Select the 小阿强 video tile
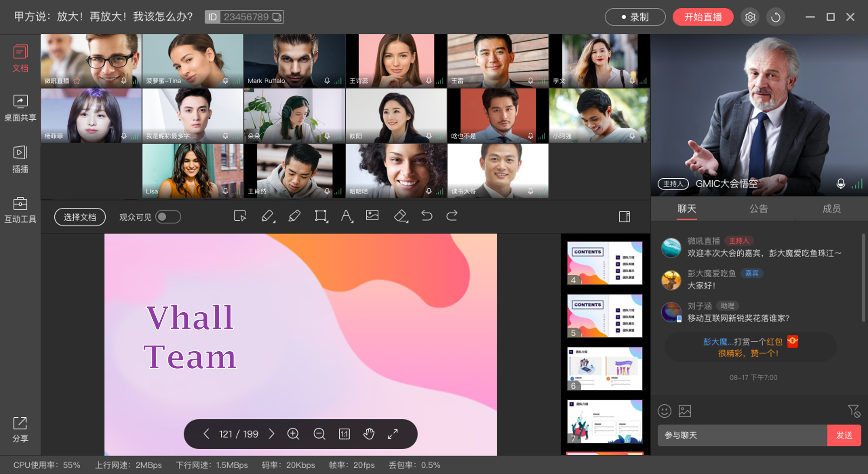This screenshot has width=868, height=474. coord(599,116)
